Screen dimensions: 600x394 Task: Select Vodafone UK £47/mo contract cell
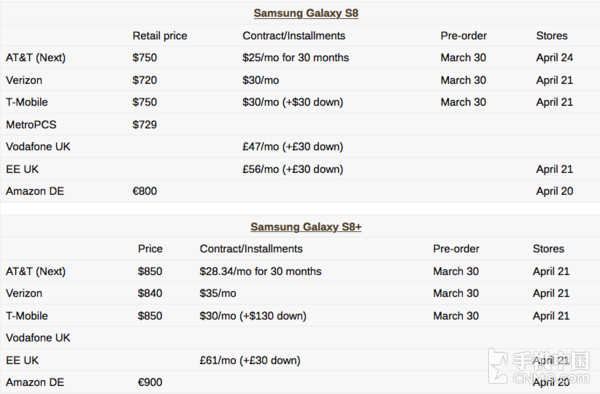(293, 147)
